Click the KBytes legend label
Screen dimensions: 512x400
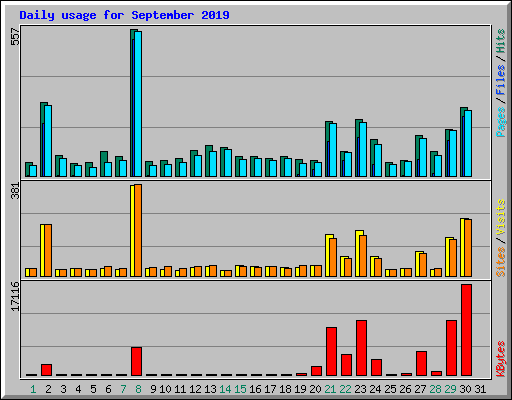500,359
